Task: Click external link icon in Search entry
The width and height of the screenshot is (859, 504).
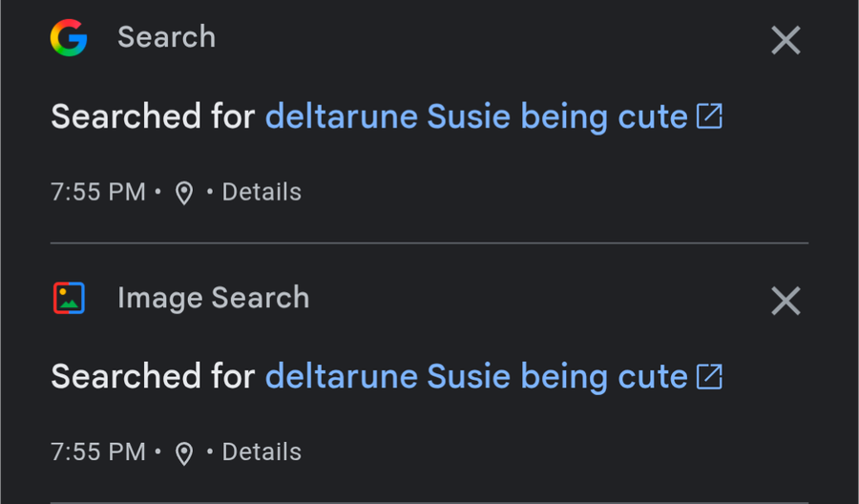Action: [x=709, y=116]
